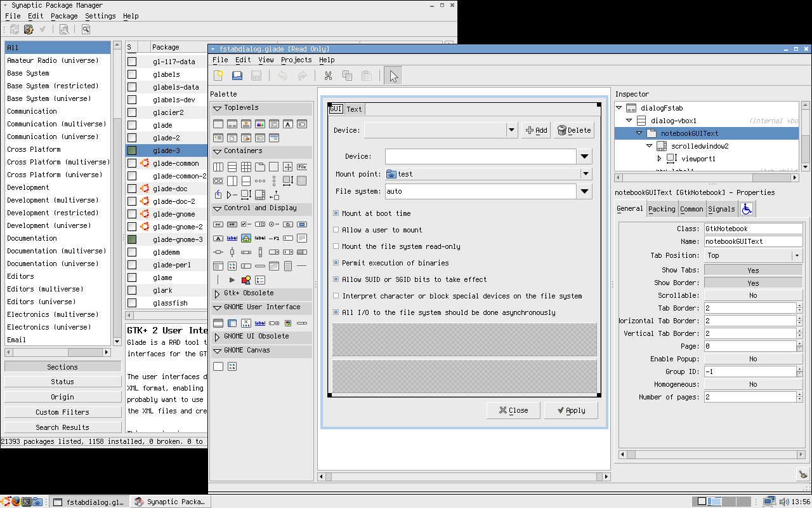The width and height of the screenshot is (812, 508).
Task: Choose the Image widget house icon
Action: 246,238
